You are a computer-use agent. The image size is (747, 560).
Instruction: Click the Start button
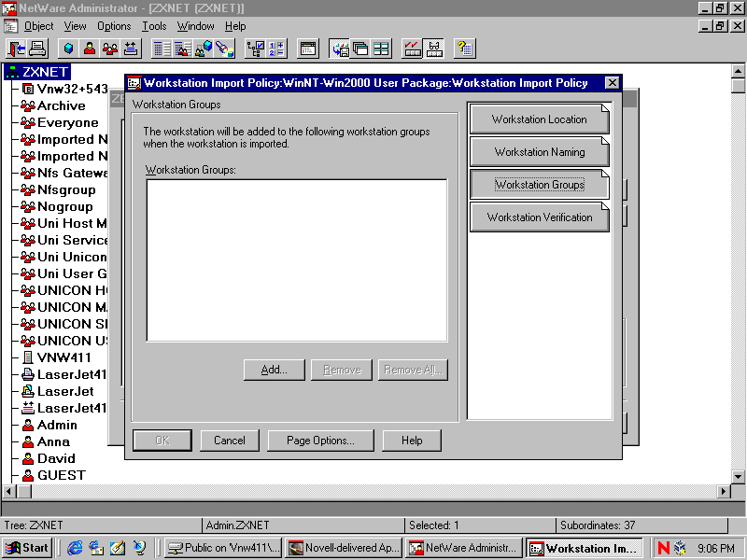coord(27,548)
